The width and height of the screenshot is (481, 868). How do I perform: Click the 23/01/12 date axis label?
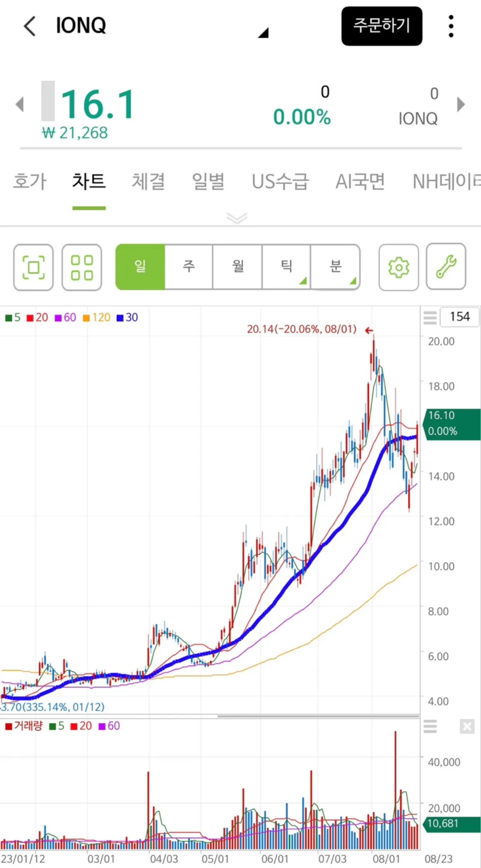pos(23,859)
